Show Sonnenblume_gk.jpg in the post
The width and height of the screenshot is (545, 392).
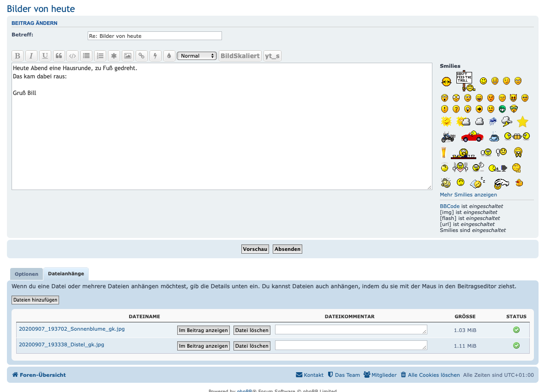click(x=203, y=330)
